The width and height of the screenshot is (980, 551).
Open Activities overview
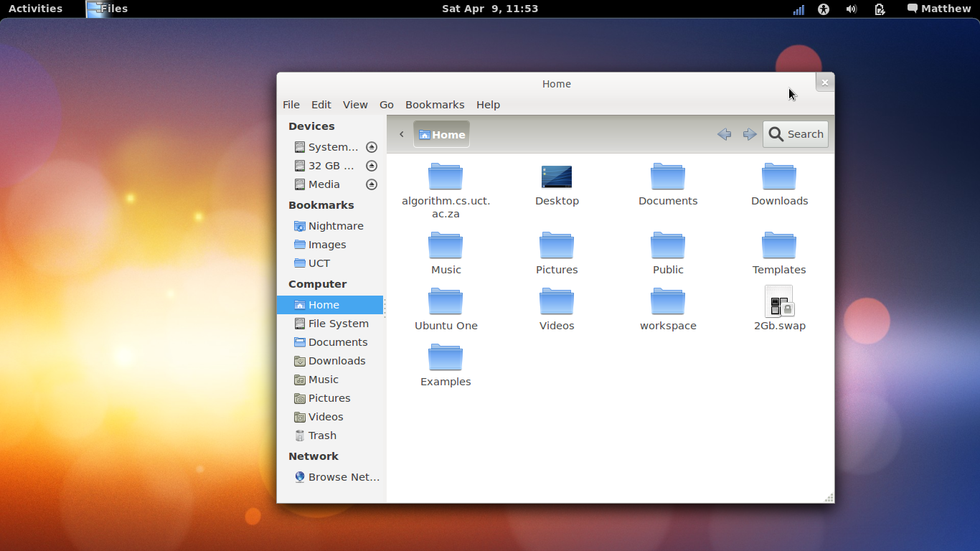pos(35,9)
